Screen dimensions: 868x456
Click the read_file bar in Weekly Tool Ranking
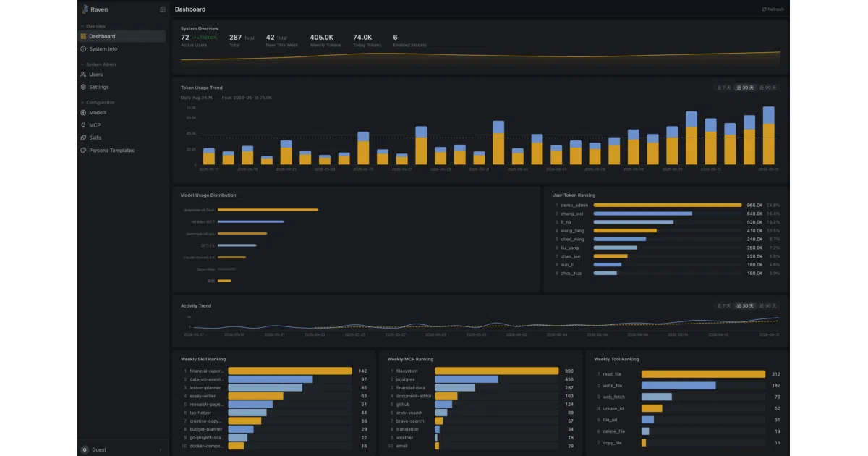pyautogui.click(x=703, y=374)
